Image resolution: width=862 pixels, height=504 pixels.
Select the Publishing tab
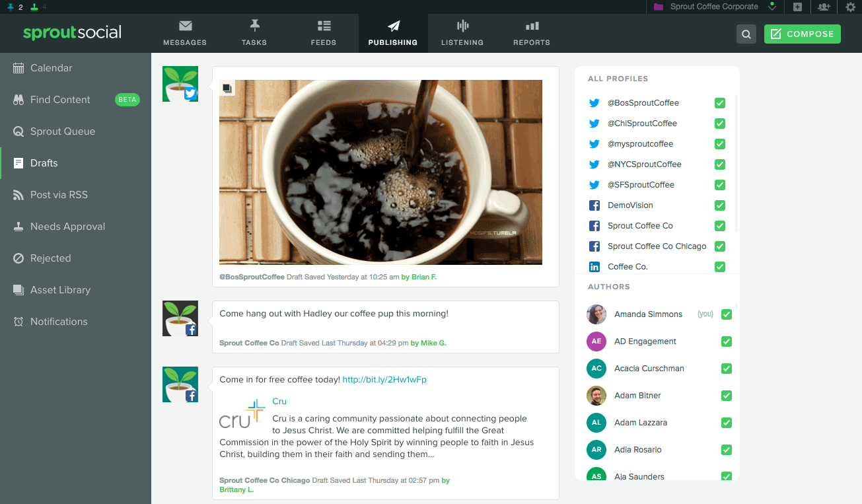(393, 33)
